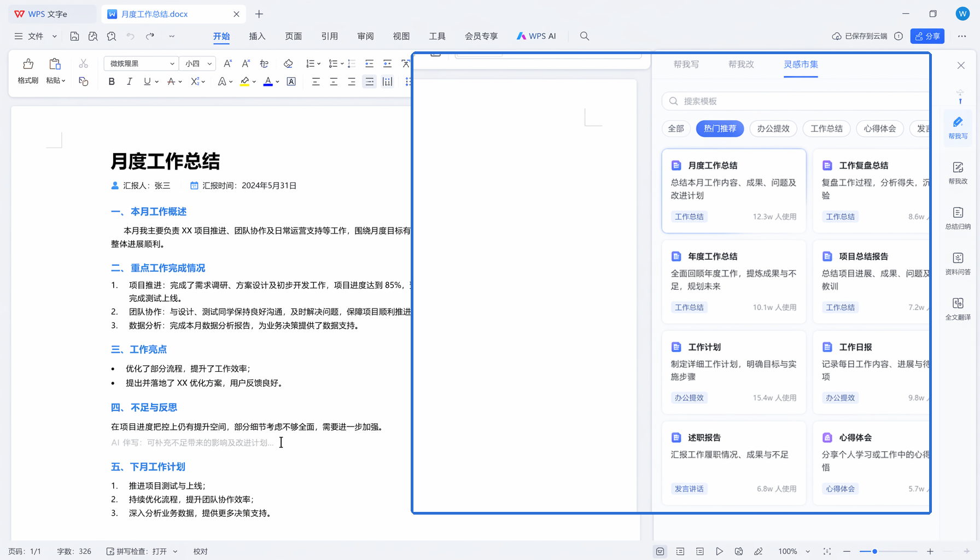Open the 年度工作总结 template card
The image size is (980, 560).
pos(734,282)
